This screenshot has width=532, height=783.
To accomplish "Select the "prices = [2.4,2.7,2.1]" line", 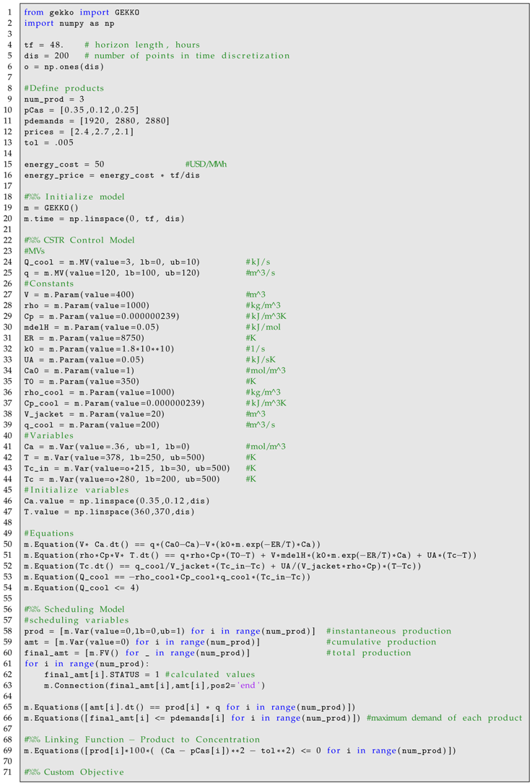I will (x=79, y=132).
